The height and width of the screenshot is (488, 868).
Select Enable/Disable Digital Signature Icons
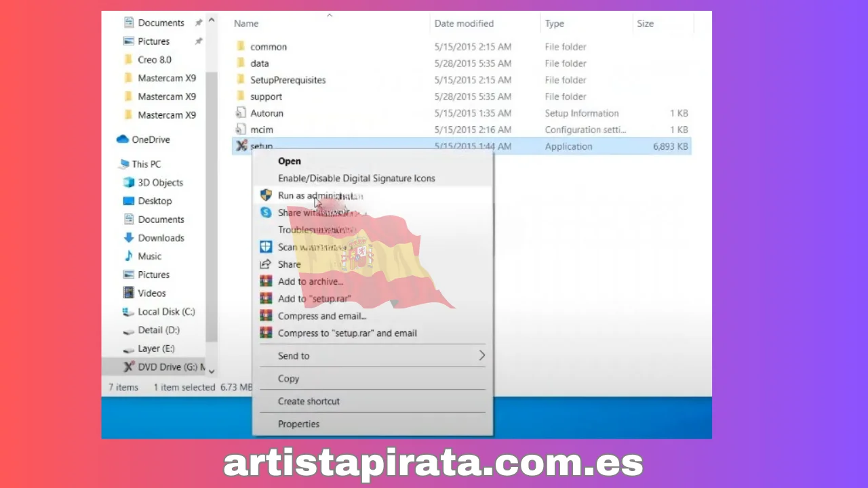(357, 178)
